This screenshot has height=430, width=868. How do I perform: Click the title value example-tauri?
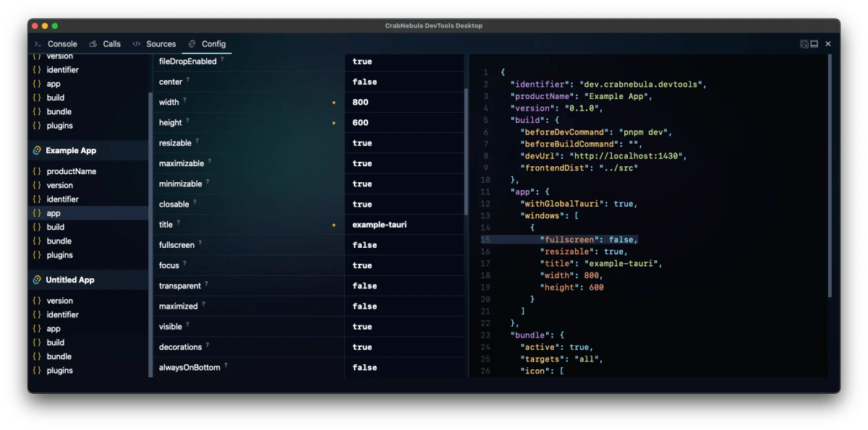[380, 225]
